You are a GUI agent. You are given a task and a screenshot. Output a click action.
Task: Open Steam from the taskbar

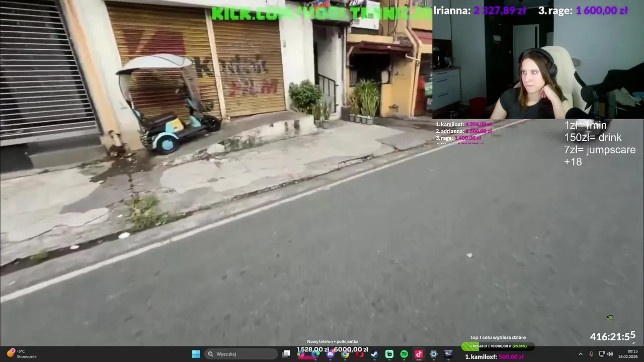click(x=374, y=354)
